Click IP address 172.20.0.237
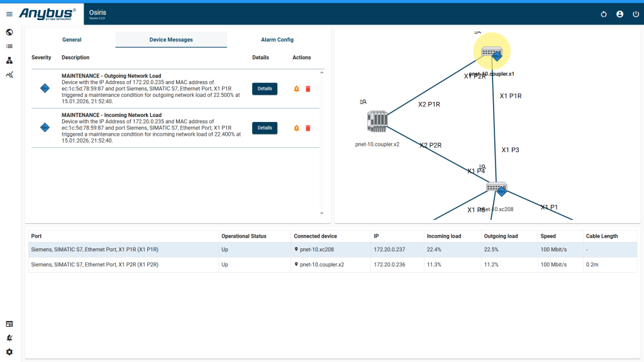The width and height of the screenshot is (644, 362). (x=389, y=250)
